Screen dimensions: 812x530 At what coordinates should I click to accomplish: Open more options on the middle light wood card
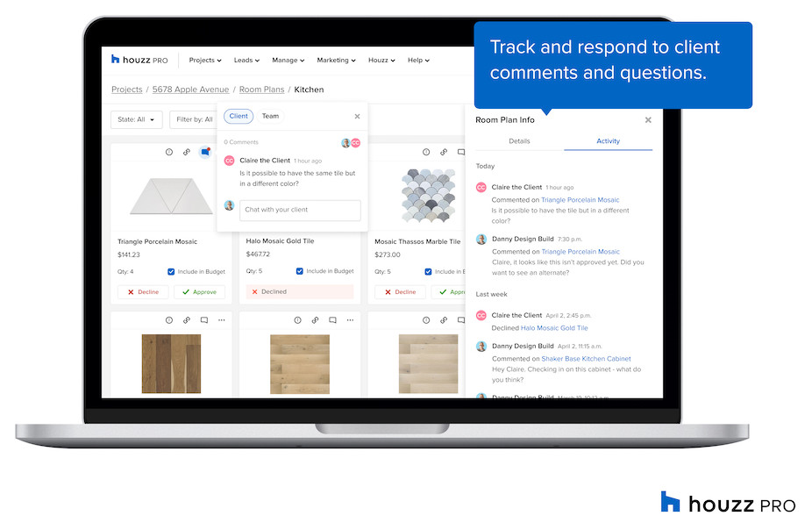pyautogui.click(x=350, y=320)
